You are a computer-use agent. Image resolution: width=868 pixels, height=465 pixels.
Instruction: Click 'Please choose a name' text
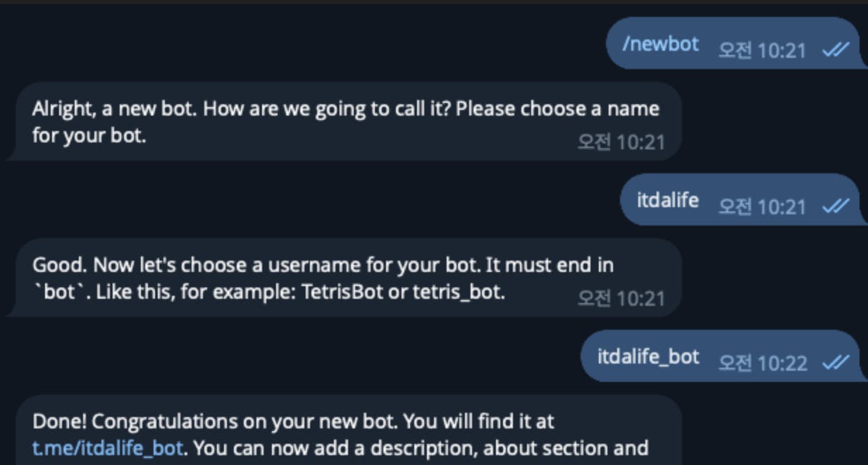click(x=557, y=109)
